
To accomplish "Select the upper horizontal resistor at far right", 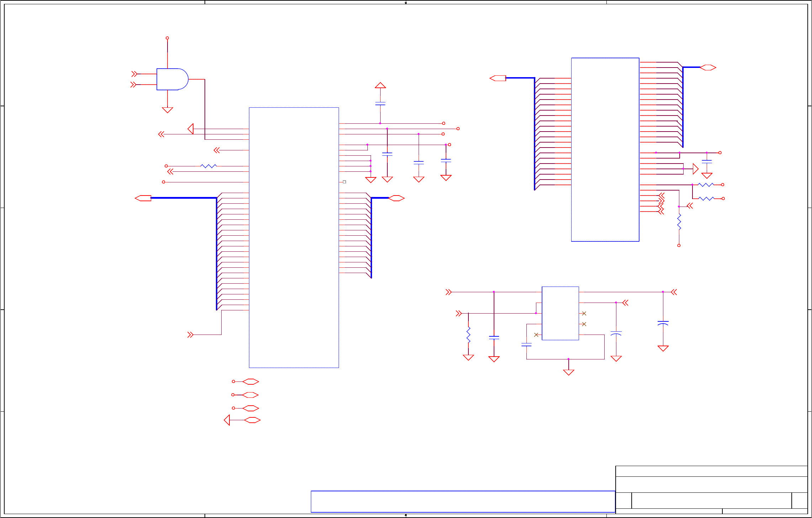I will [706, 185].
